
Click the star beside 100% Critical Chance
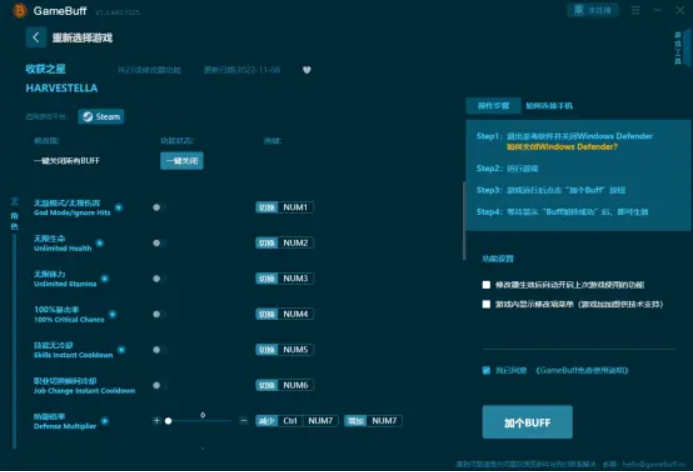coord(113,314)
